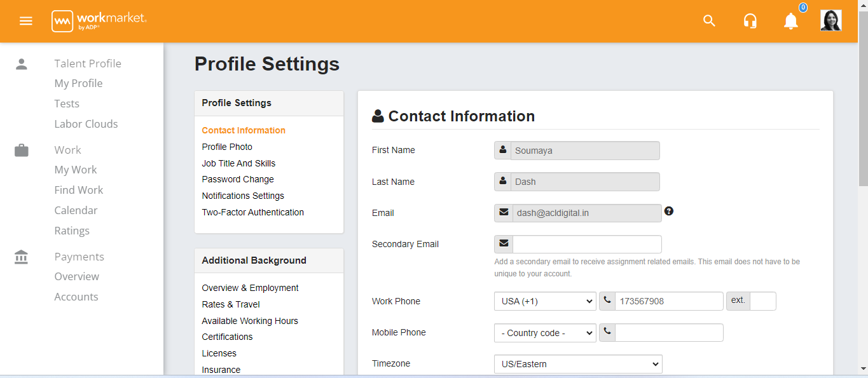
Task: Click the Payments bank icon
Action: (21, 256)
